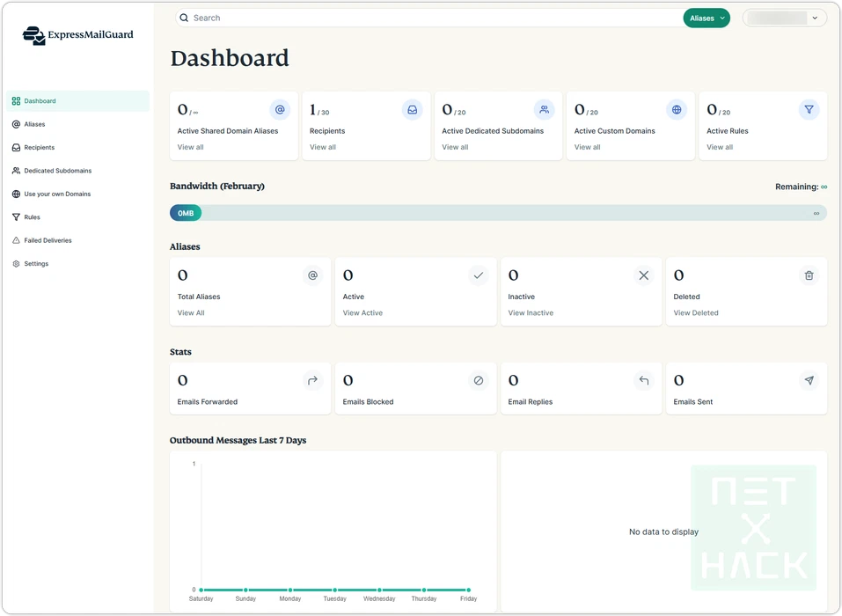Go to Settings in the sidebar
The height and width of the screenshot is (616, 842).
tap(36, 264)
